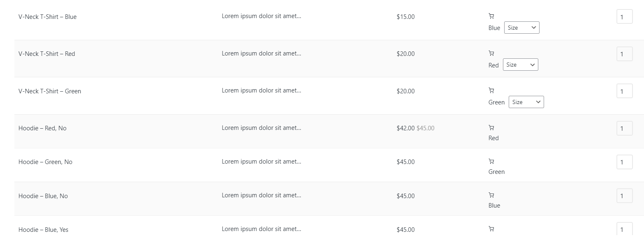Screen dimensions: 644x245
Task: Focus quantity input for Hoodie Green, No
Action: (624, 162)
